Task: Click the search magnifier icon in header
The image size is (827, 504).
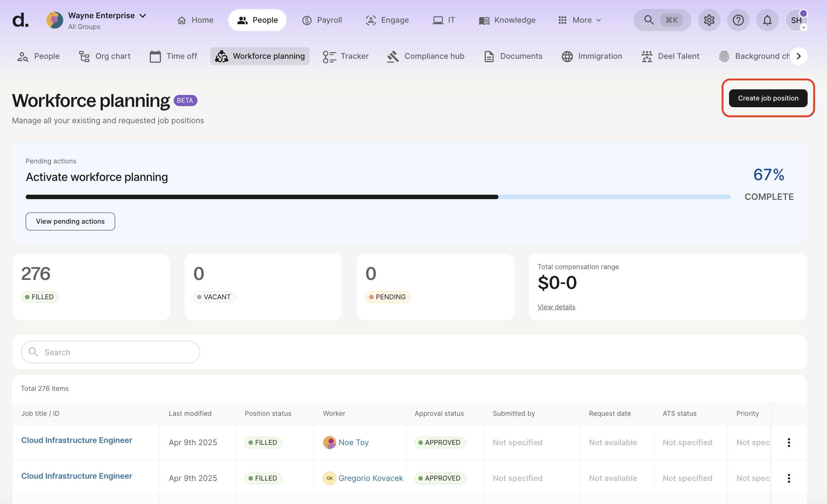Action: [649, 20]
